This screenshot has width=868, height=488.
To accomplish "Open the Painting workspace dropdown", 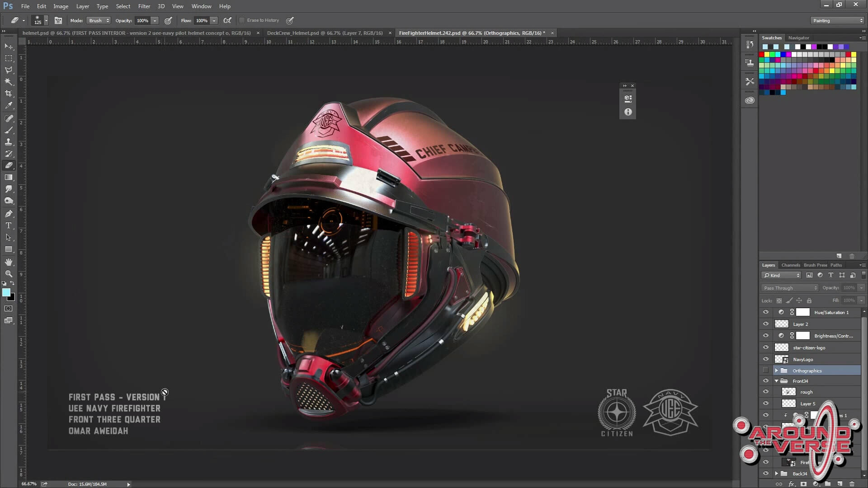I will (837, 20).
